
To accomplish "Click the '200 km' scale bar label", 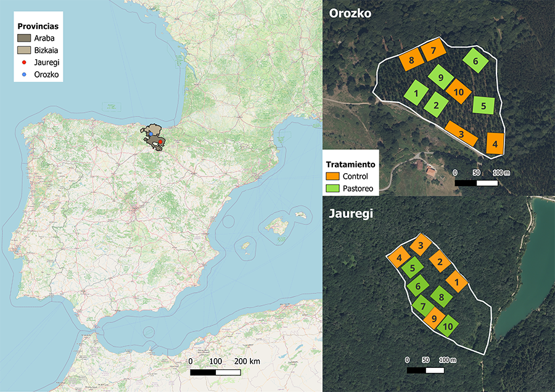I will coord(247,361).
